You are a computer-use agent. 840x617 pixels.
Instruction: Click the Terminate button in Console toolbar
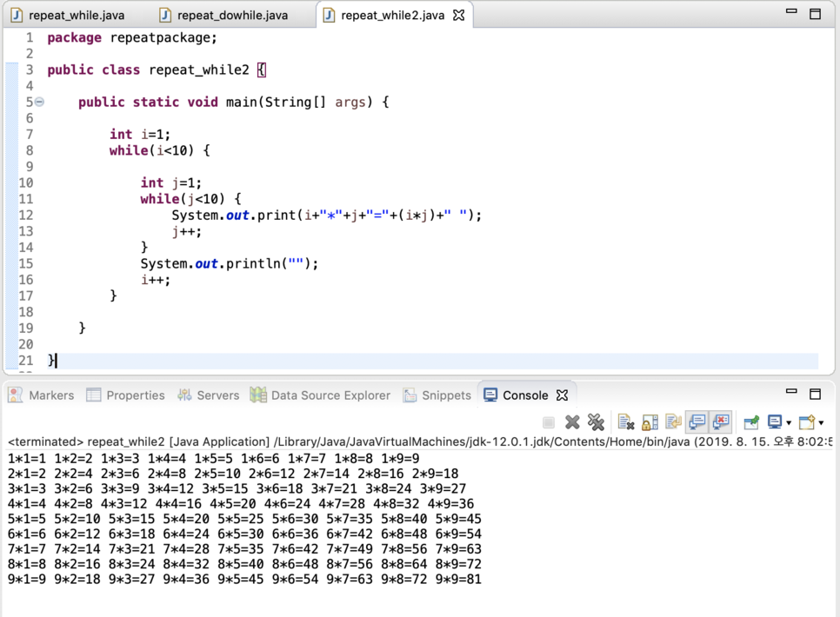tap(549, 422)
